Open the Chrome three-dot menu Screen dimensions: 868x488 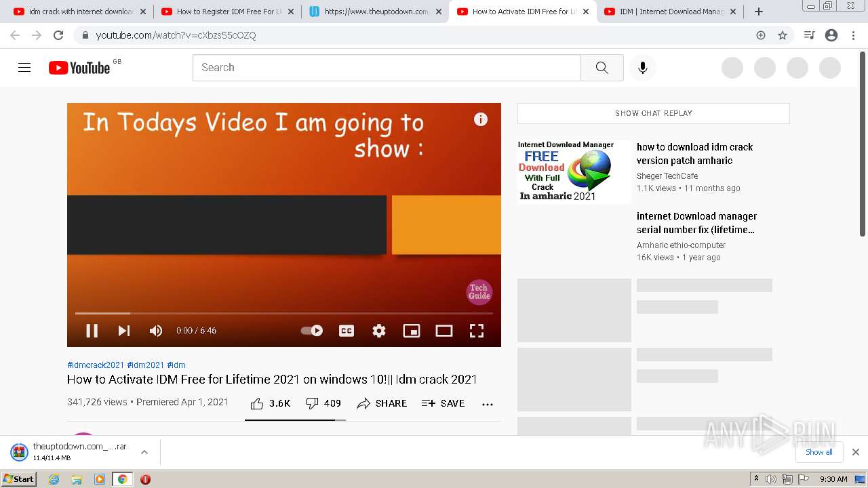(x=853, y=35)
